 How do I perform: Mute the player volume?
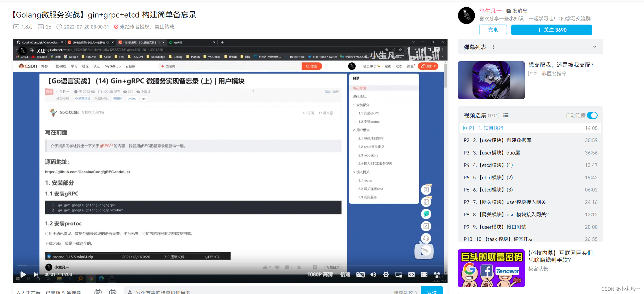[x=373, y=275]
